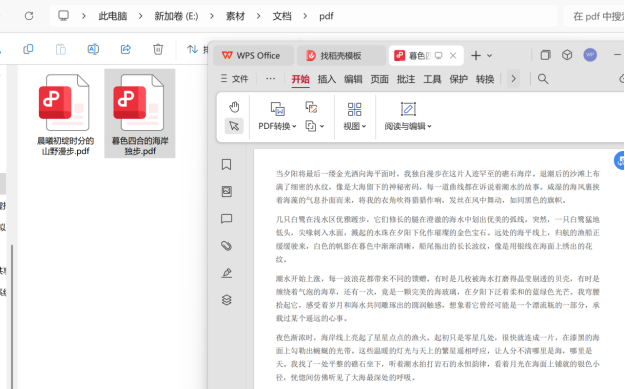Click 素材 in the address bar

click(235, 16)
